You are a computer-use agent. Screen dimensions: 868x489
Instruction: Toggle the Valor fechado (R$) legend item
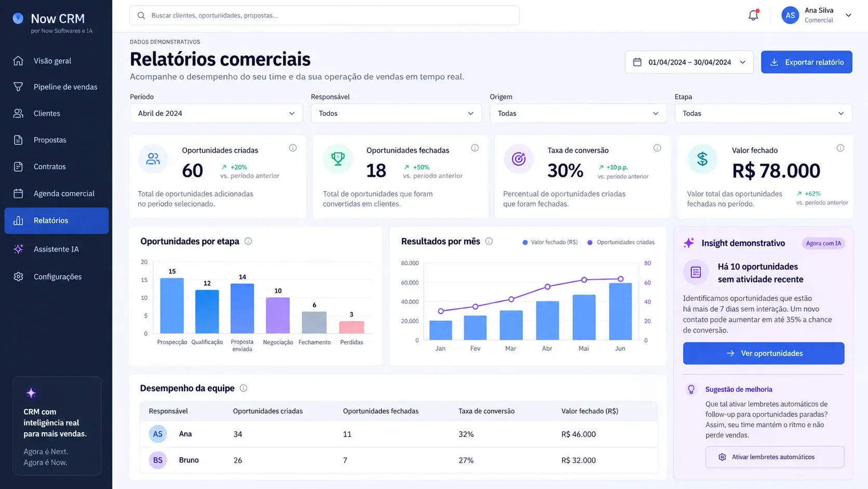point(550,242)
